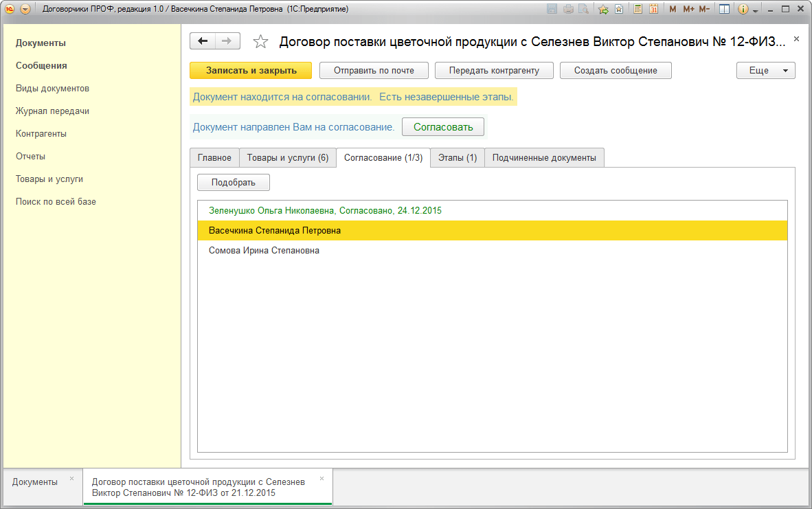Open the calendar icon in the title bar

pyautogui.click(x=653, y=9)
